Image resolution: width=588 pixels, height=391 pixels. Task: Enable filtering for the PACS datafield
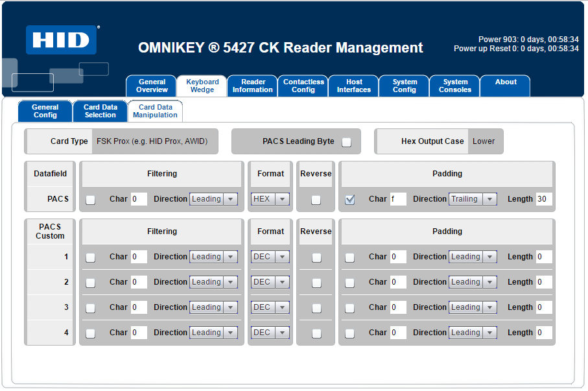[x=90, y=200]
